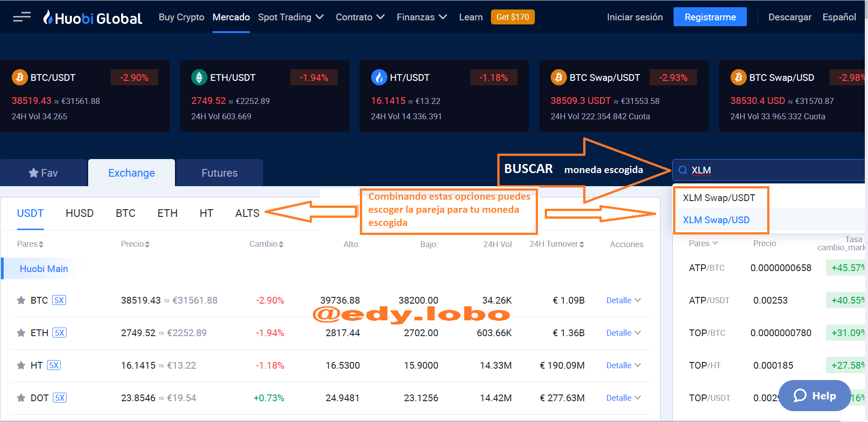The image size is (868, 422).
Task: Click the ETH/USDT ethereum coin icon
Action: point(199,77)
